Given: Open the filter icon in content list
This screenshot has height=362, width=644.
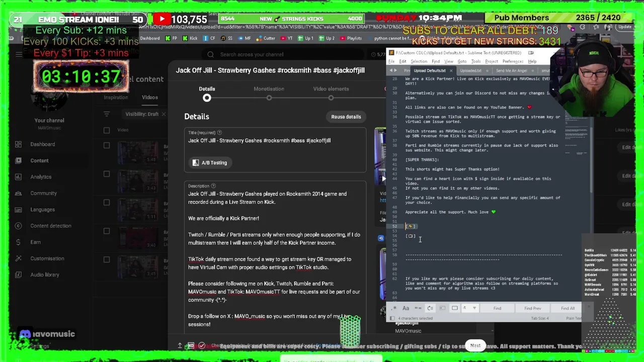Looking at the screenshot, I should pyautogui.click(x=107, y=114).
